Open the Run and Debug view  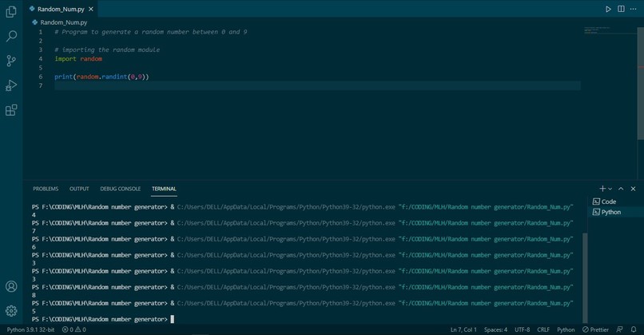[x=11, y=86]
